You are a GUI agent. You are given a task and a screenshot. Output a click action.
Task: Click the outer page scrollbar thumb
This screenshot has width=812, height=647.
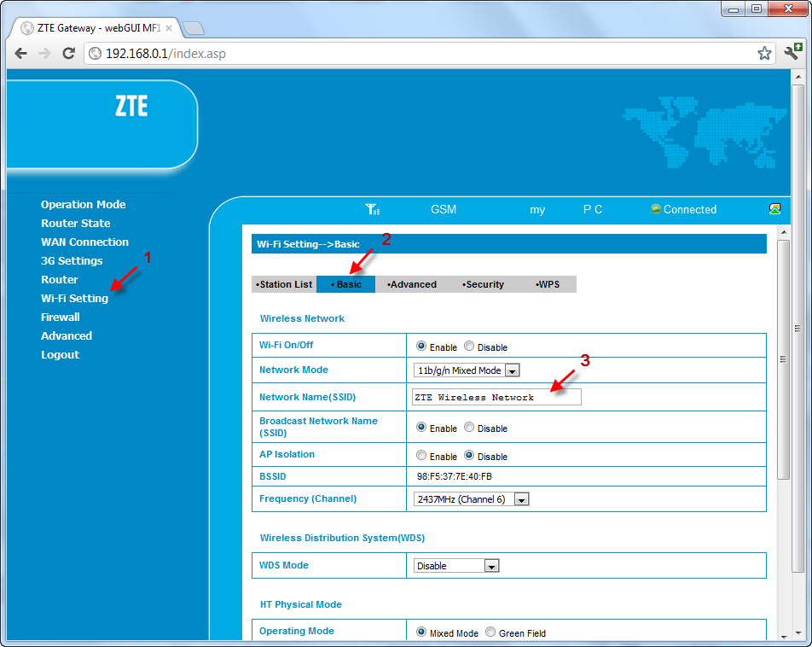pyautogui.click(x=797, y=328)
